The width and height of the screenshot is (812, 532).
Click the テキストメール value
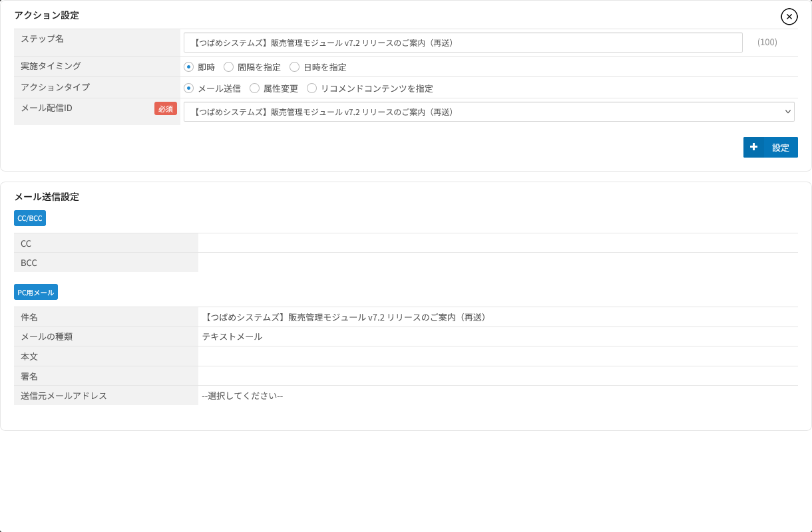(232, 337)
